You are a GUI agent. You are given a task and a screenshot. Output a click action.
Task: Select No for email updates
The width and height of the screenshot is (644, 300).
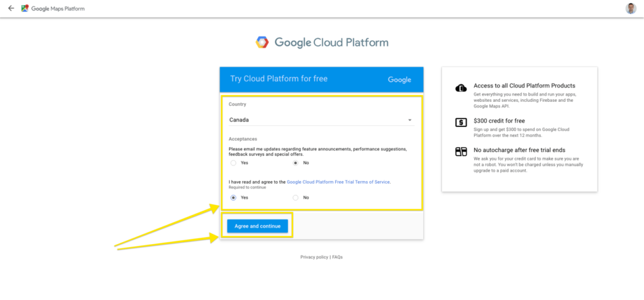[296, 163]
